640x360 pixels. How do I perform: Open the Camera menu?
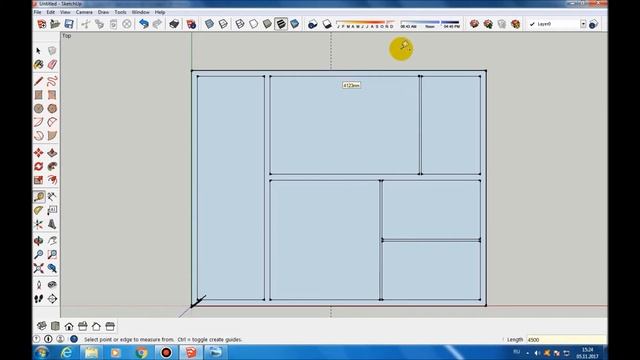pyautogui.click(x=84, y=12)
